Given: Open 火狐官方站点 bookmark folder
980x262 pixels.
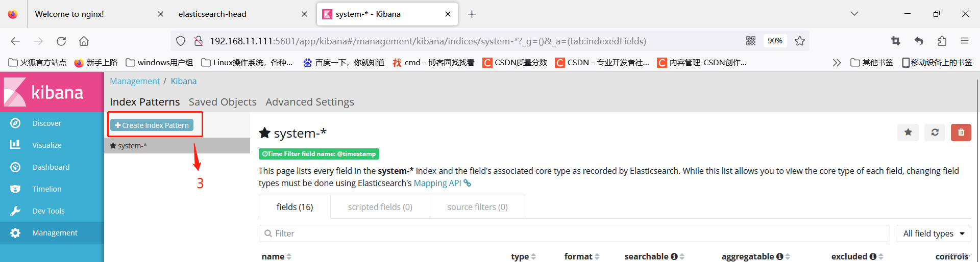Looking at the screenshot, I should point(37,62).
